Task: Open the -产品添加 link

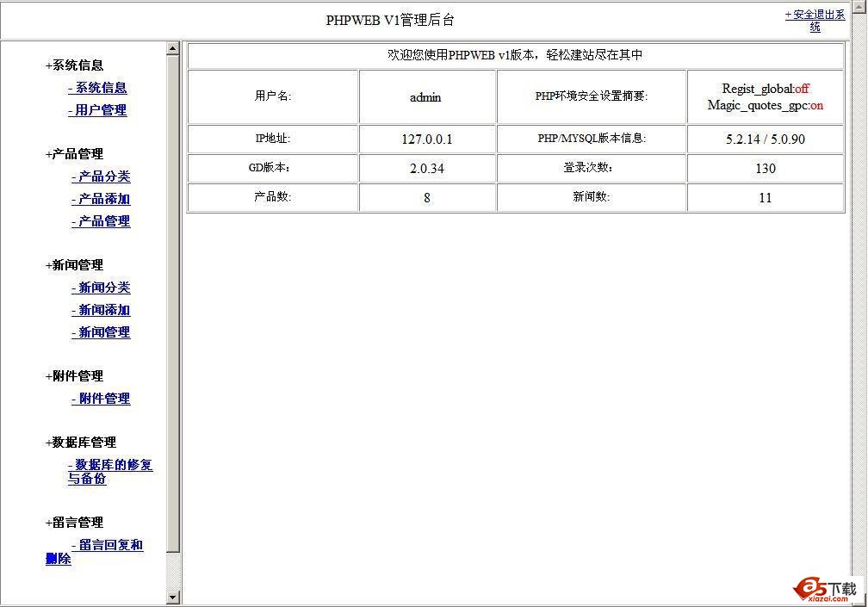Action: (x=101, y=199)
